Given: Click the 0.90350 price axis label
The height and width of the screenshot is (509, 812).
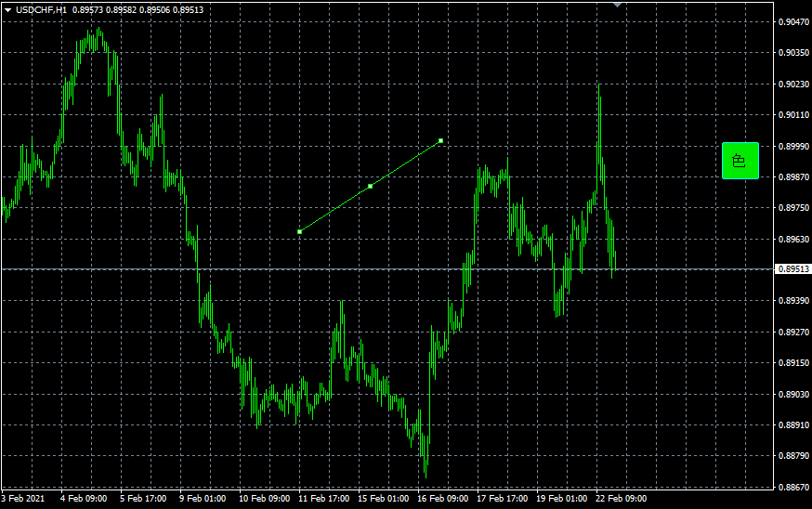Looking at the screenshot, I should coord(793,53).
